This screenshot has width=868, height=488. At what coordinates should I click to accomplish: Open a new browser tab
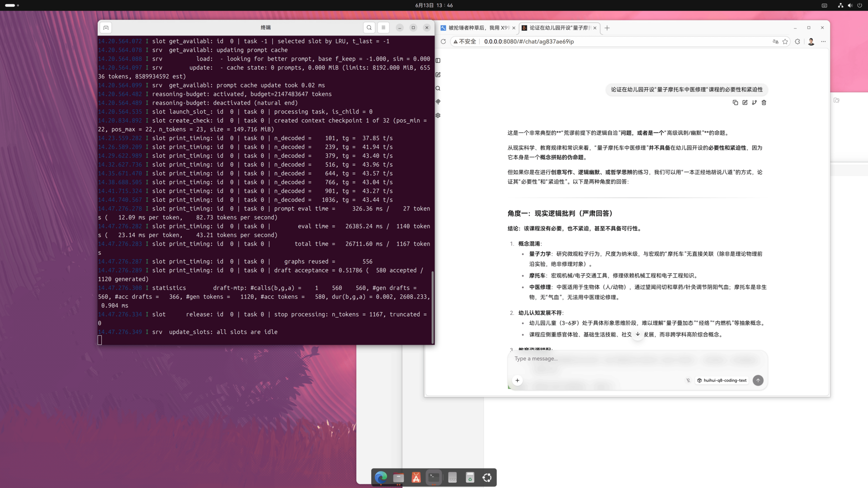pos(607,28)
